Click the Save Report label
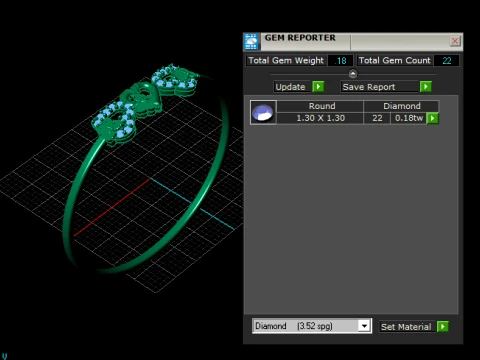 (x=380, y=87)
